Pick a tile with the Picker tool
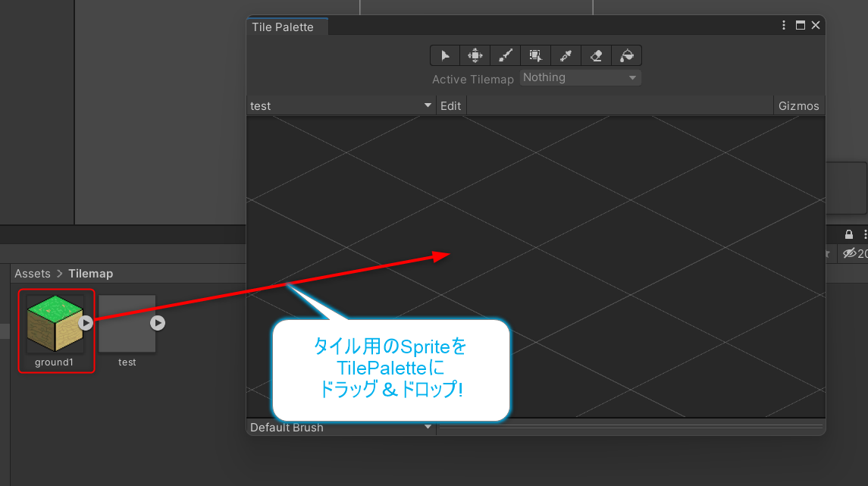The image size is (868, 486). coord(566,55)
